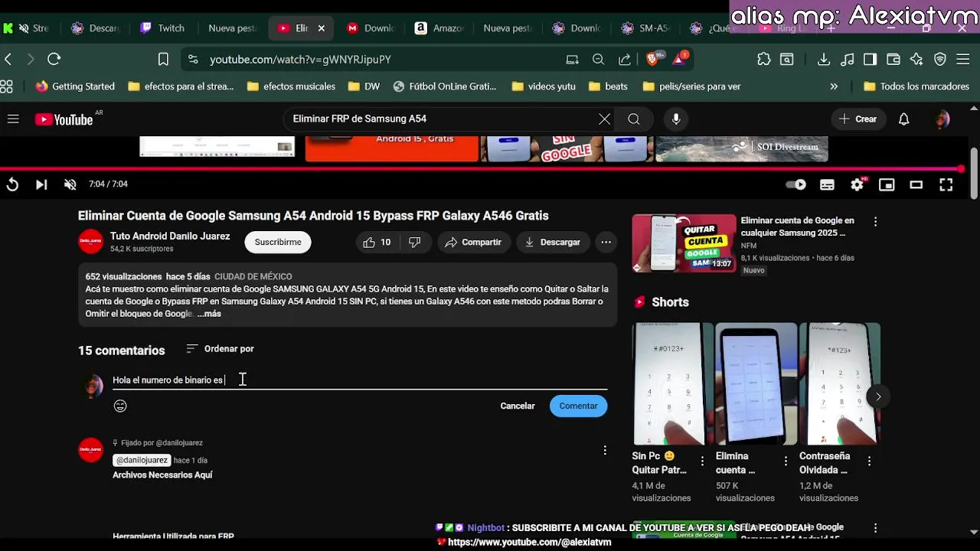
Task: Switch to miniplayer mode
Action: (x=887, y=184)
